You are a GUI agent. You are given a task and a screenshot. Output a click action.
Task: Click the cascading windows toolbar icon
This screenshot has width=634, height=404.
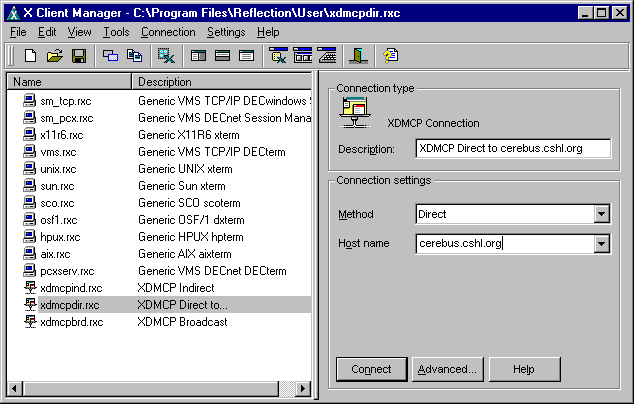110,56
